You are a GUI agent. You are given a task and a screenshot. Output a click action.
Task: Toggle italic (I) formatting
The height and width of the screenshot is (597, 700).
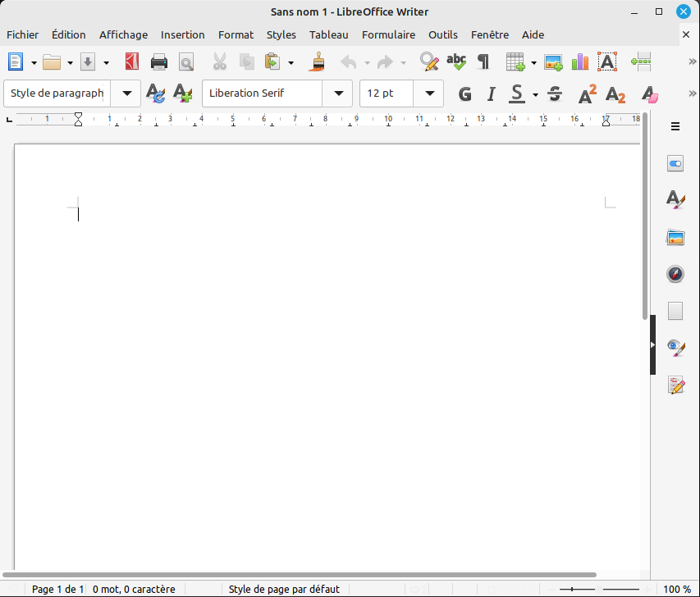[x=492, y=93]
